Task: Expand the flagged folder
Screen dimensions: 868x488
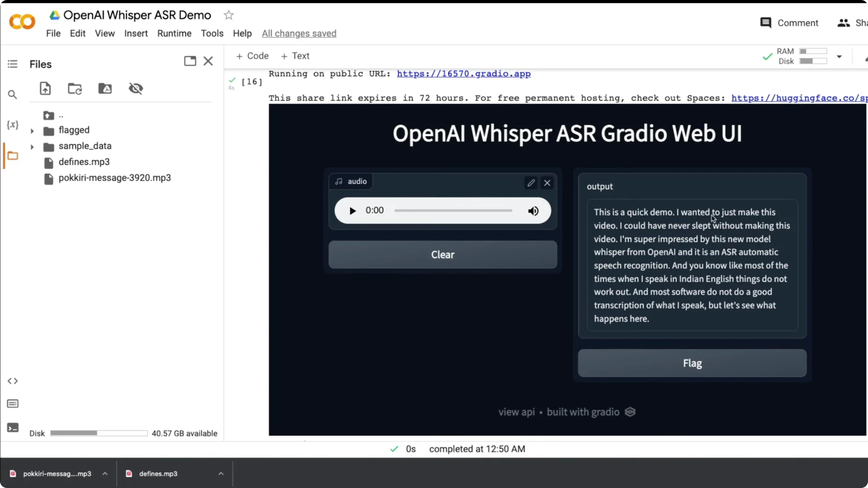Action: click(x=32, y=130)
